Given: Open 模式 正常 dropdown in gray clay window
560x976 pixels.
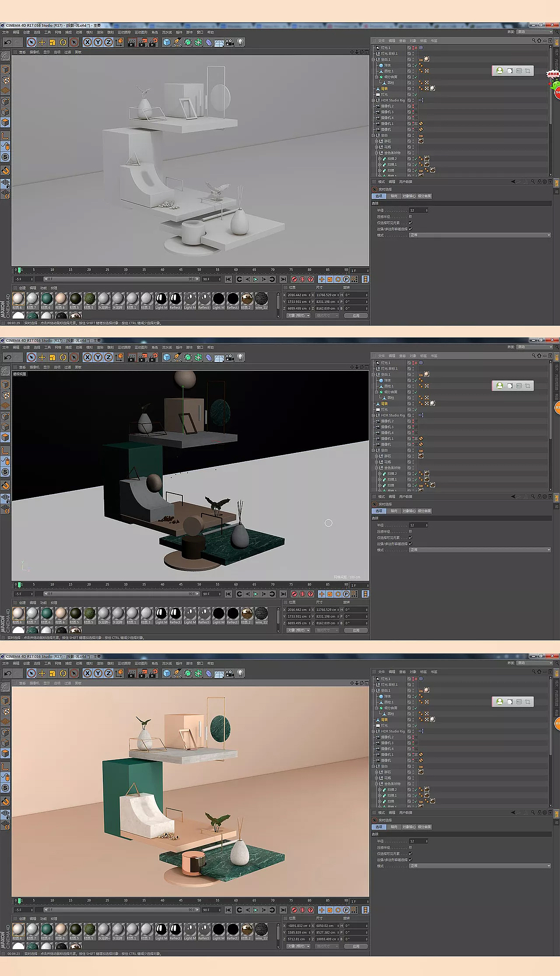Looking at the screenshot, I should pyautogui.click(x=480, y=235).
